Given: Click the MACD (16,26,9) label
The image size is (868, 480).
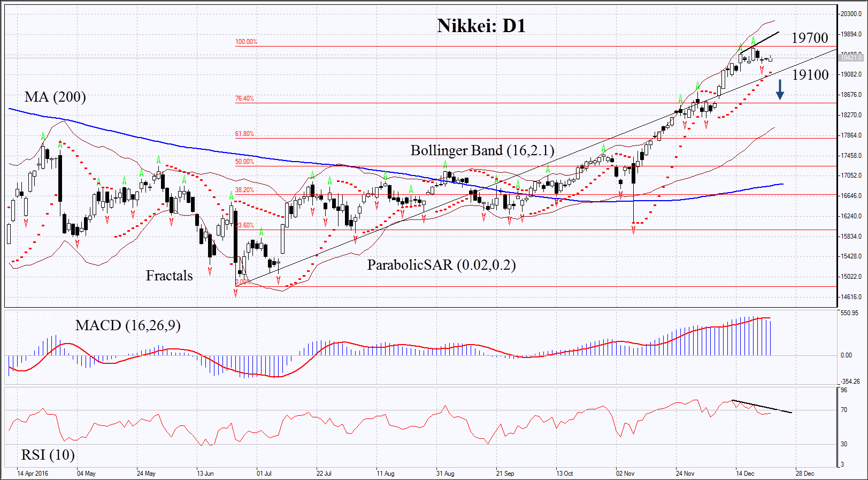Looking at the screenshot, I should [128, 325].
